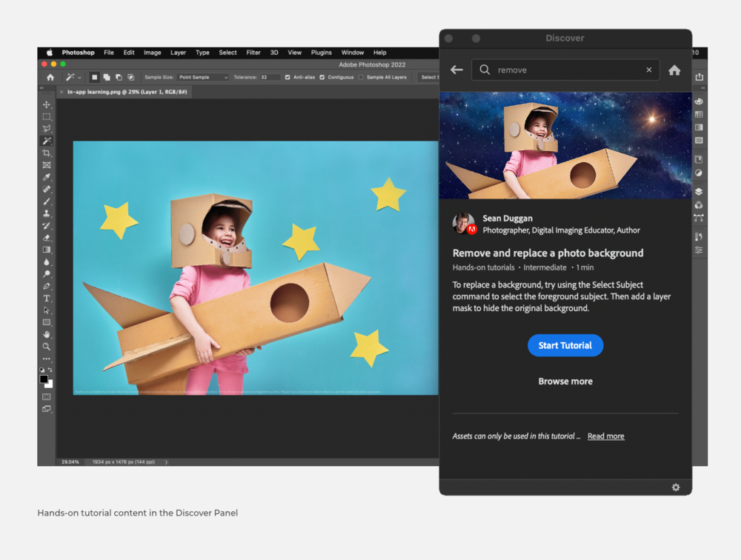Choose Intersect with Selection mode
This screenshot has height=560, width=741.
[131, 77]
